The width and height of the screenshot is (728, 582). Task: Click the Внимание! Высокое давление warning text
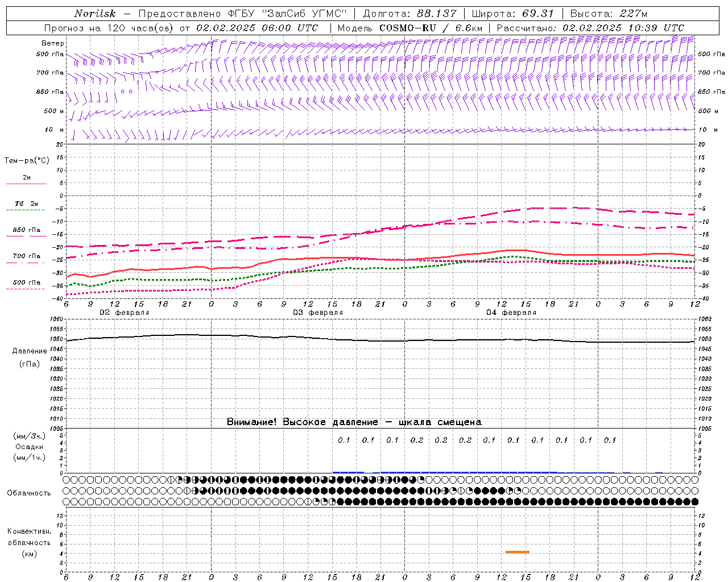tap(354, 422)
